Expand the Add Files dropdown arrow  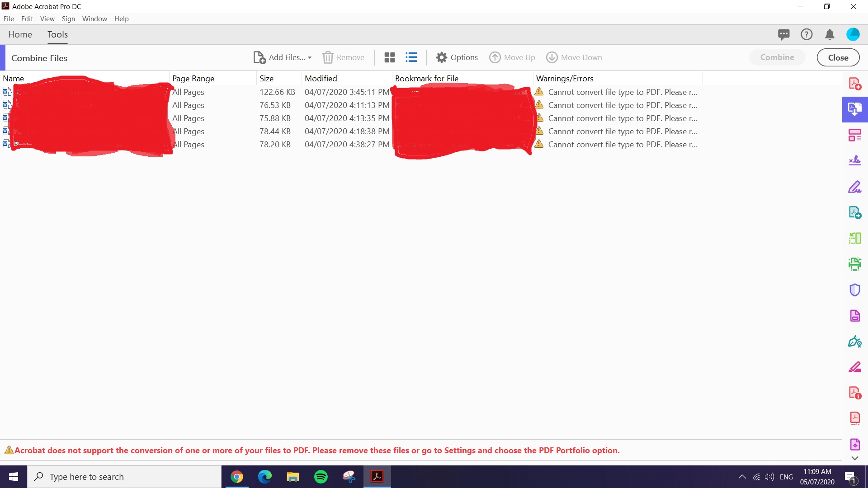tap(310, 58)
